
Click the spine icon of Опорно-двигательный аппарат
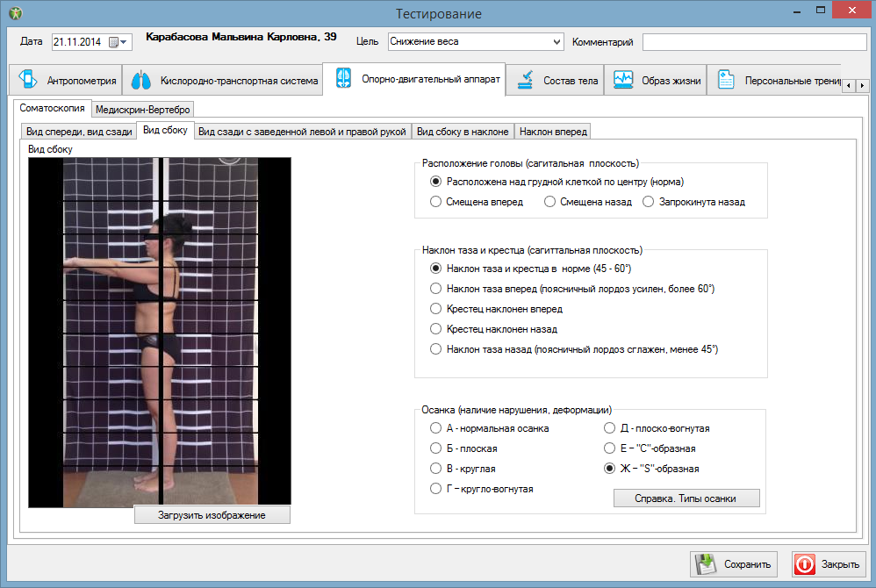click(343, 78)
